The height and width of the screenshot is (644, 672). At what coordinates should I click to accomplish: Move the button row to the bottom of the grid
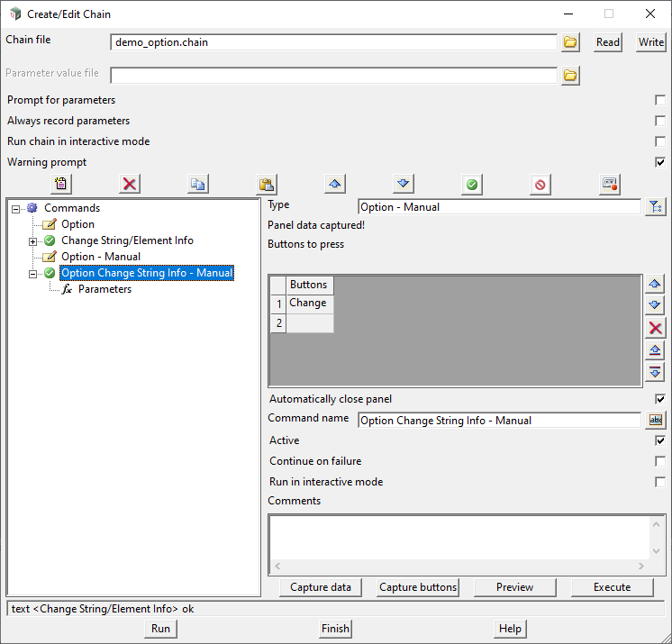coord(655,372)
